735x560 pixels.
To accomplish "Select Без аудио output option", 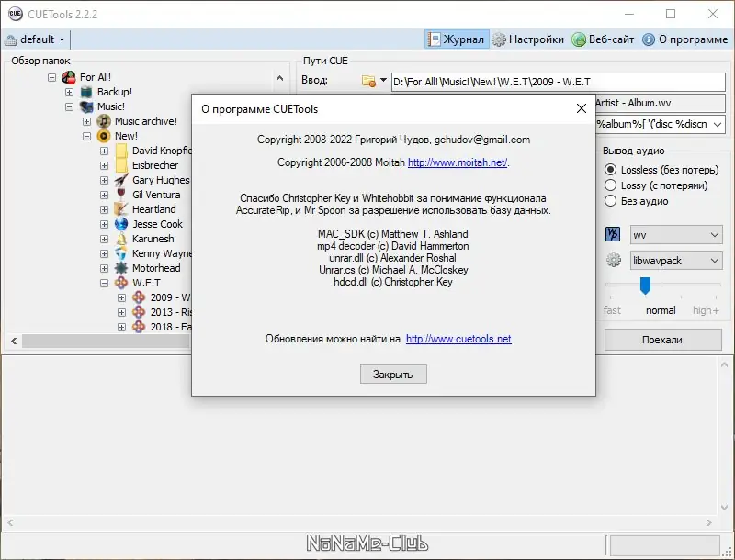I will pos(637,201).
